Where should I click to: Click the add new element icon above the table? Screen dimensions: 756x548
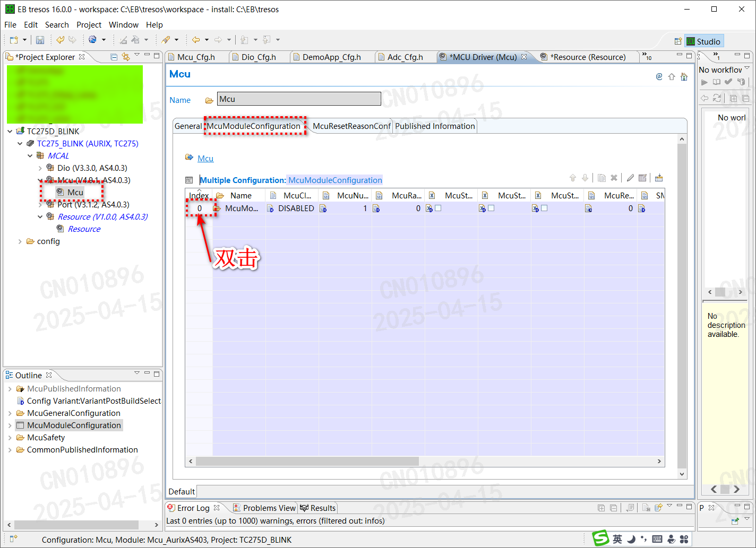pyautogui.click(x=659, y=178)
